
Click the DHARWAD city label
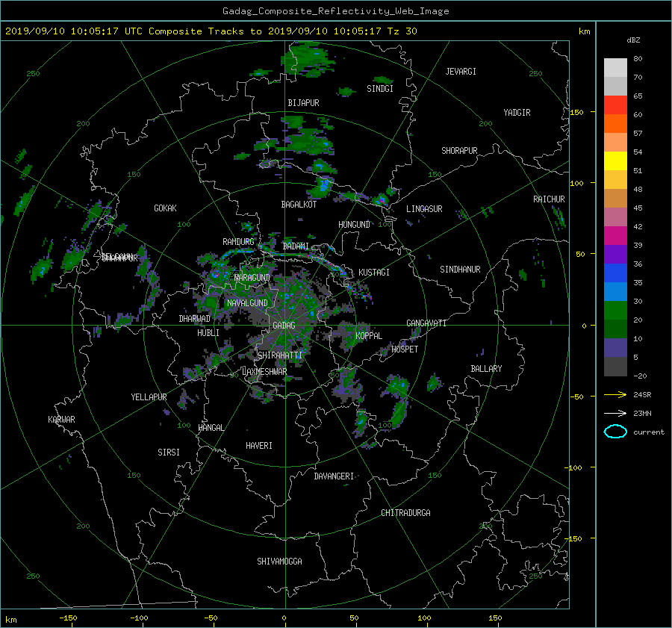(194, 319)
